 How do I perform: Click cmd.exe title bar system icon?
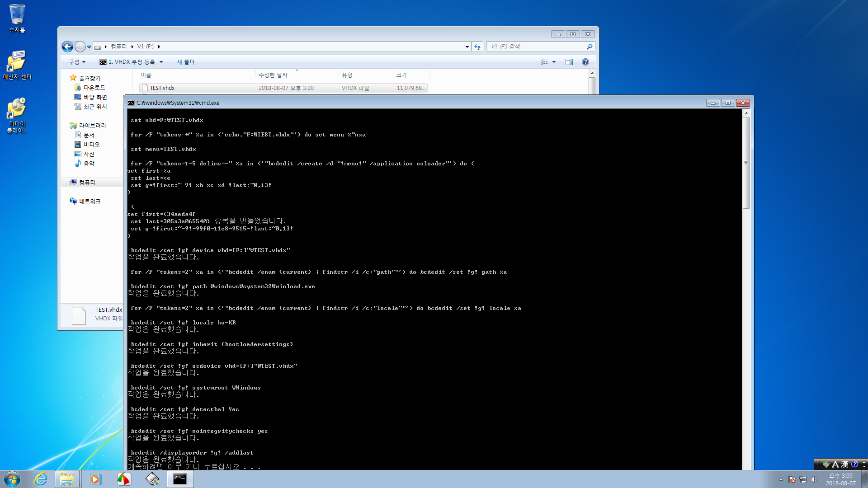coord(131,103)
